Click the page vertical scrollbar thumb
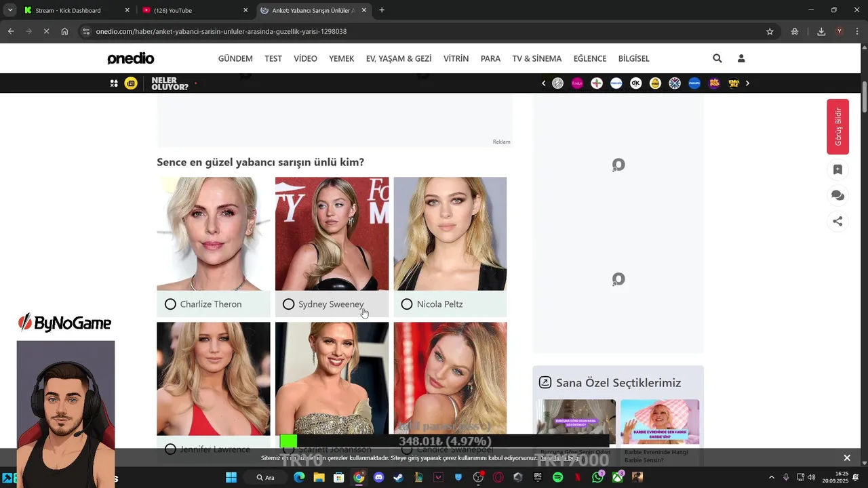 click(865, 97)
